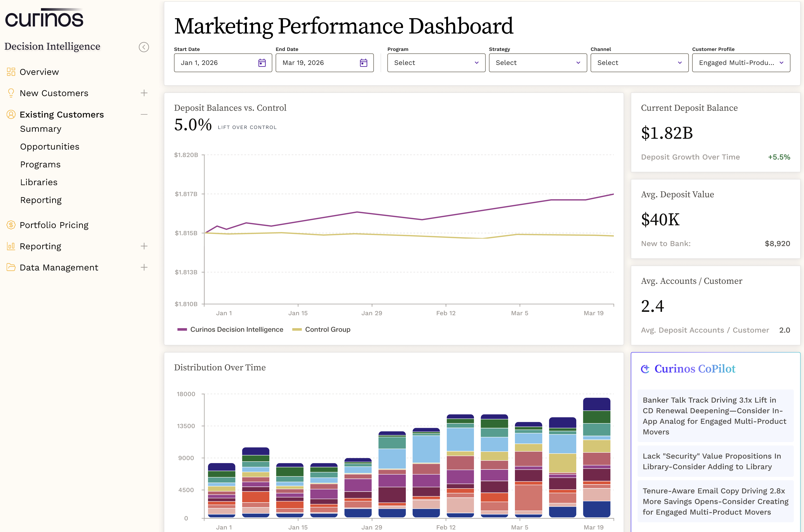Click the 5.0% lift over control figure
The width and height of the screenshot is (804, 532).
point(193,125)
